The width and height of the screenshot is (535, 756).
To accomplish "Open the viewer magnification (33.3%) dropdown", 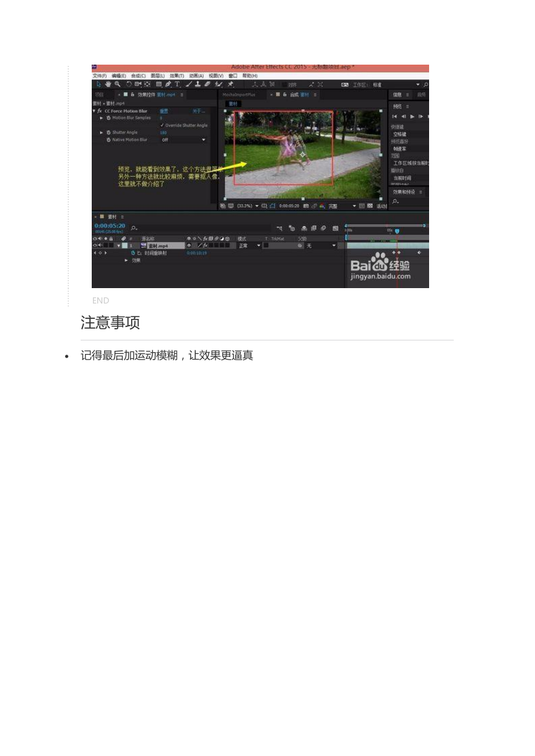I will click(x=248, y=206).
